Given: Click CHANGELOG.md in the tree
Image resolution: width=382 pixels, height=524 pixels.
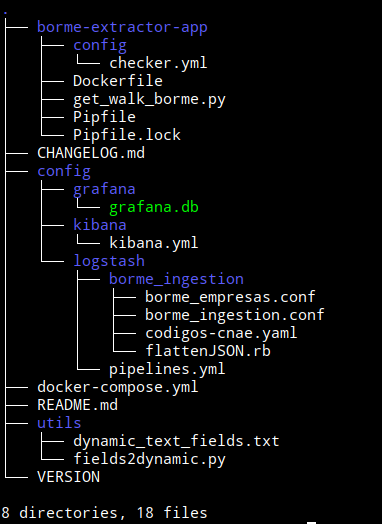Looking at the screenshot, I should (91, 153).
